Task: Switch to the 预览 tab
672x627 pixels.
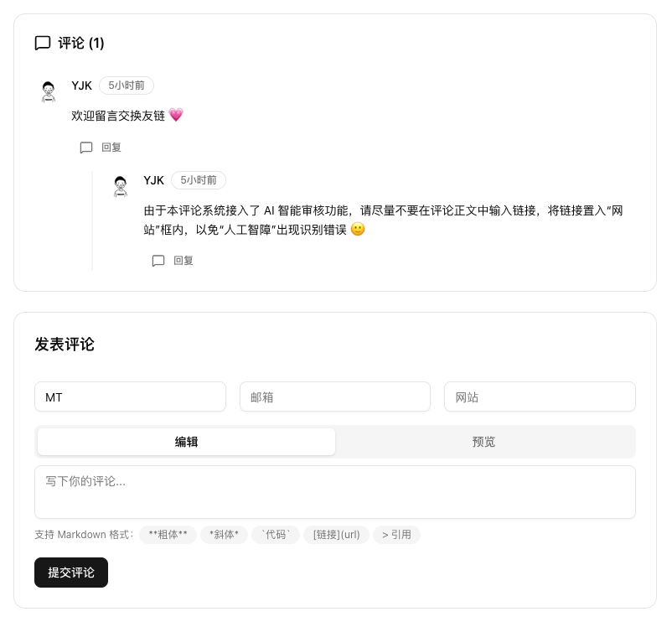Action: click(483, 442)
